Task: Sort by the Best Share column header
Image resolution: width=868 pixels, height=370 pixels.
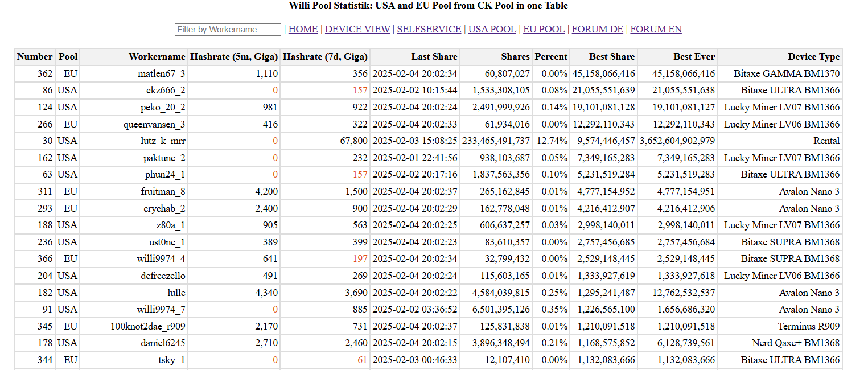Action: coord(603,57)
